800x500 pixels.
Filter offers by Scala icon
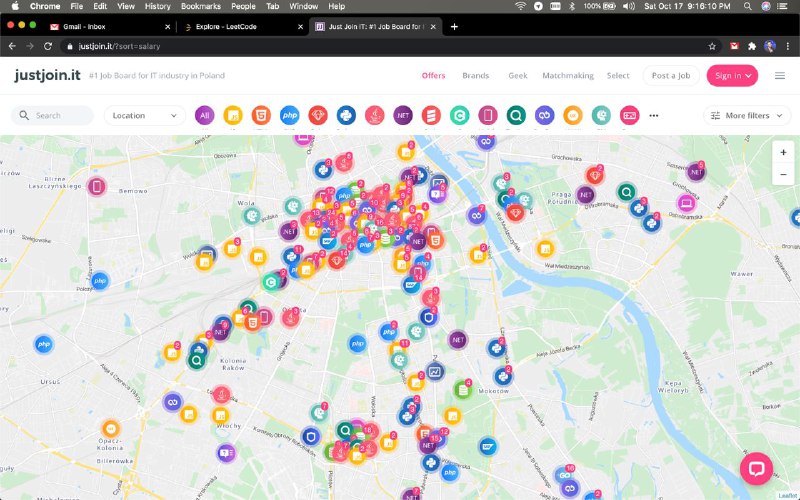coord(431,115)
